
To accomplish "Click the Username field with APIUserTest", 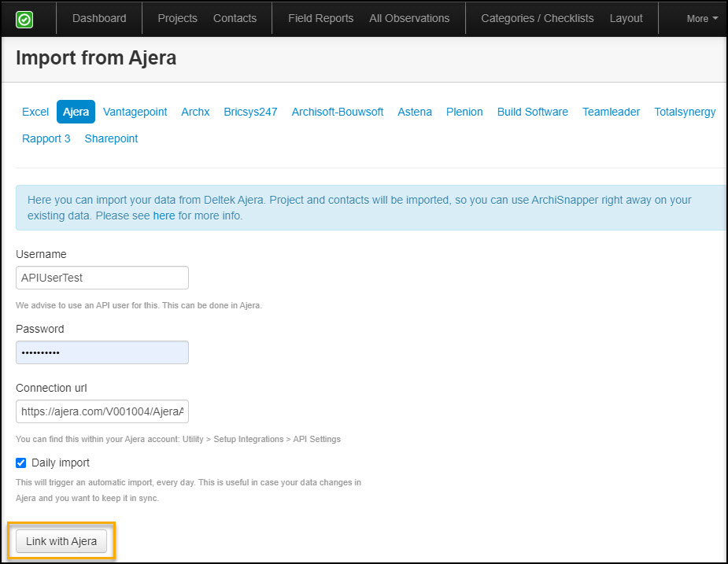I will point(102,278).
